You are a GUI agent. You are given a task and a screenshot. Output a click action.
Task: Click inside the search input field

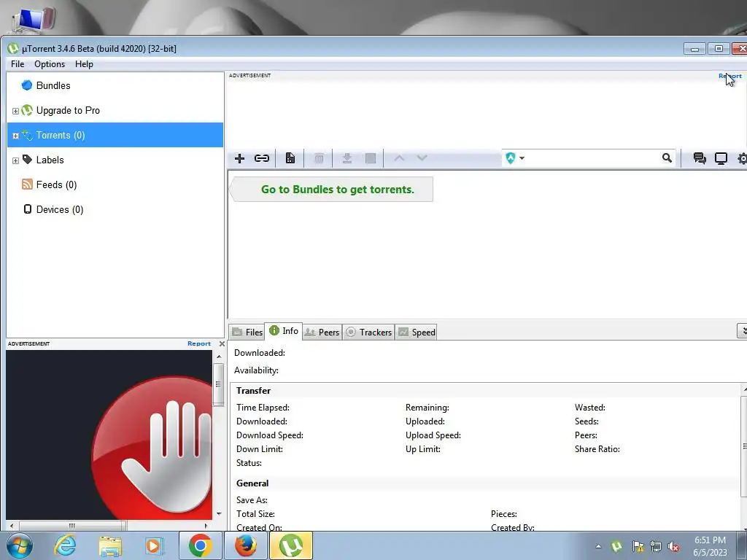click(x=593, y=158)
